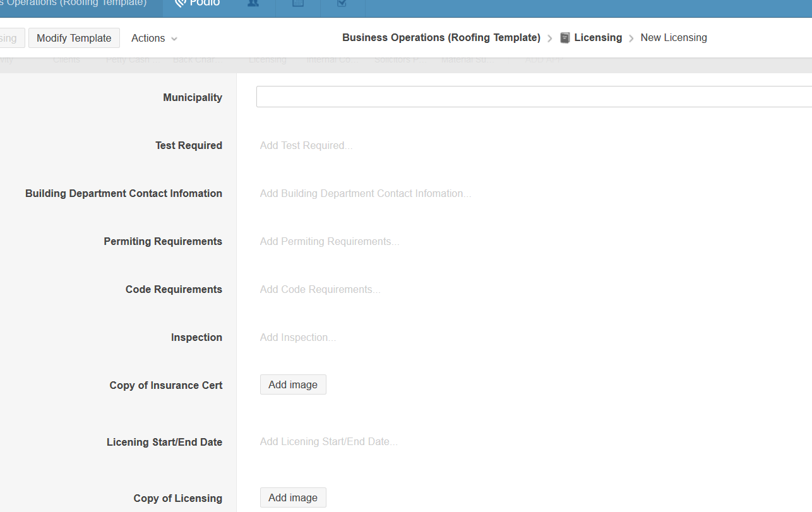Go to Business Operations breadcrumb link
The height and width of the screenshot is (512, 812).
441,38
